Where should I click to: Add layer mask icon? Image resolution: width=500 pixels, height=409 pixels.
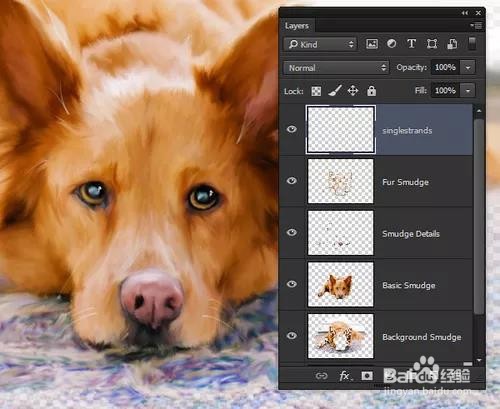click(367, 376)
